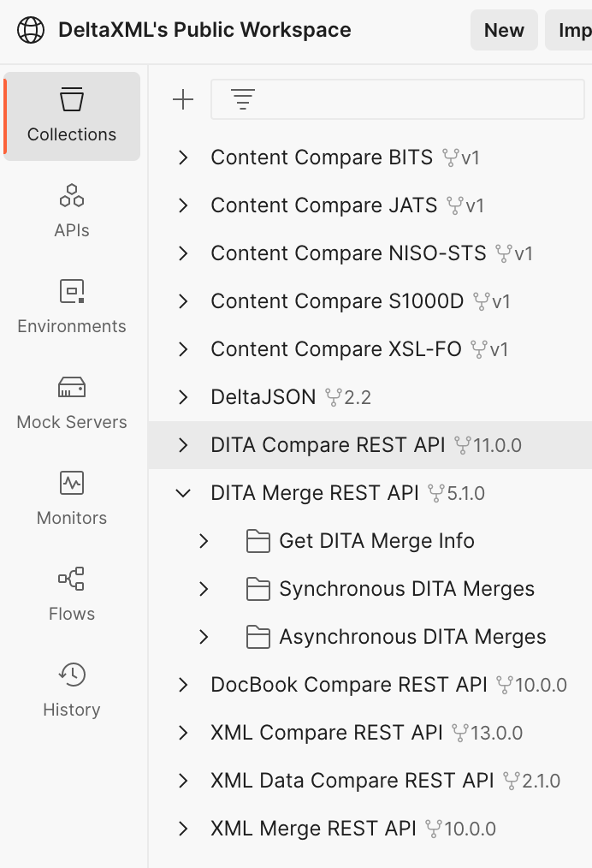The width and height of the screenshot is (592, 868).
Task: Click the filter icon in search bar
Action: click(x=243, y=100)
